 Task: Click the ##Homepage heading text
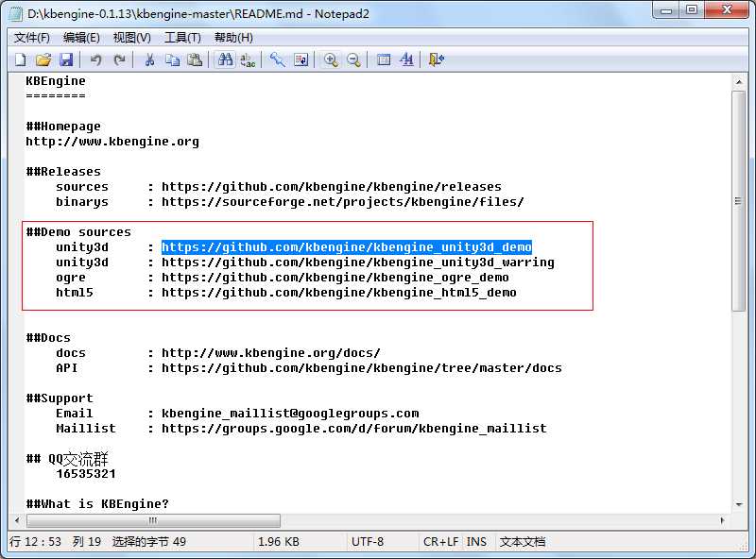63,127
